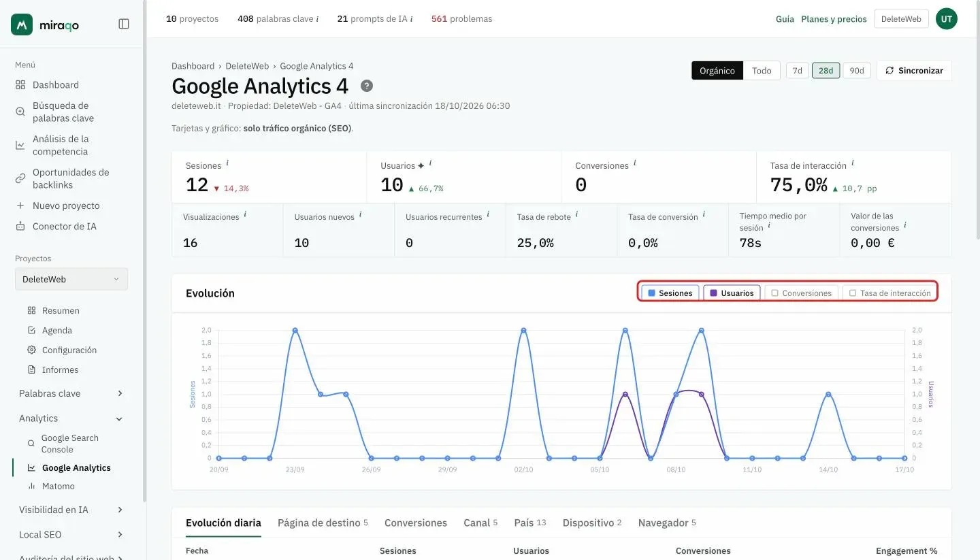Open Planes y precios link

click(x=834, y=19)
